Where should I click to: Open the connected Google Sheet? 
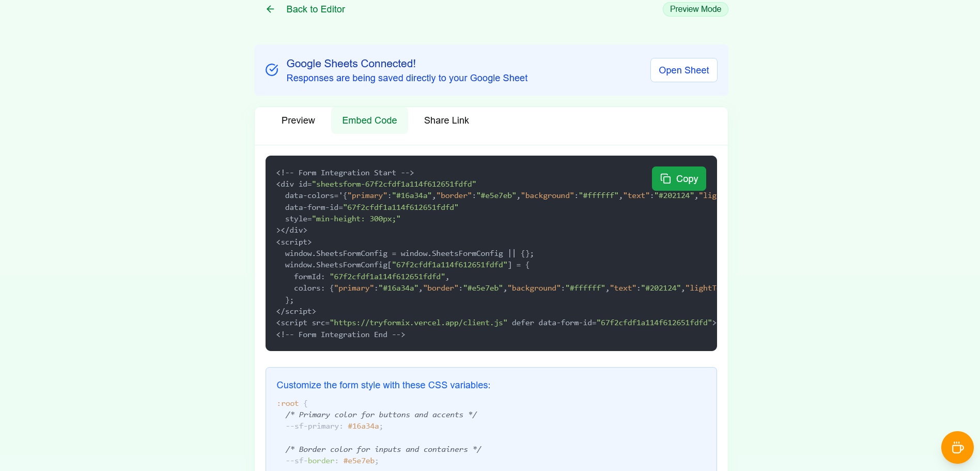683,70
